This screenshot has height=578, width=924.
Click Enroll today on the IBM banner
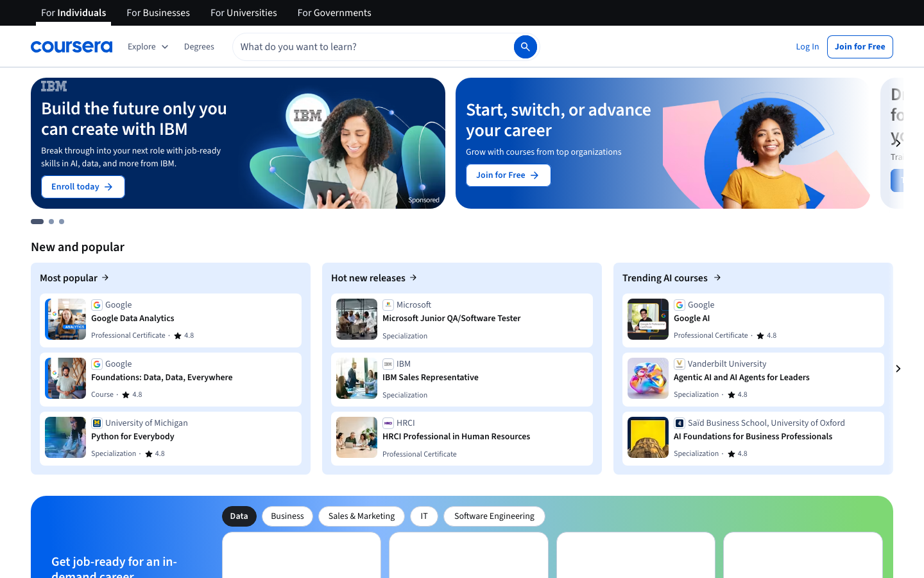click(x=83, y=187)
